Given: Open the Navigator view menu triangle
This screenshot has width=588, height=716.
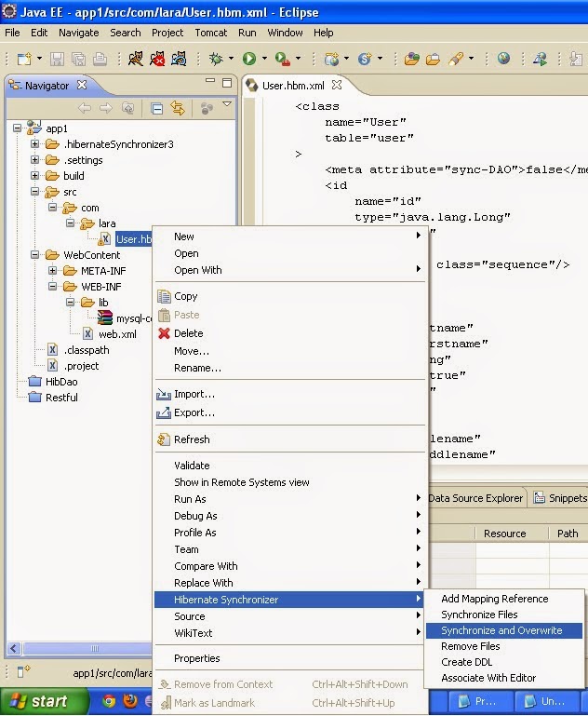Looking at the screenshot, I should pos(227,104).
